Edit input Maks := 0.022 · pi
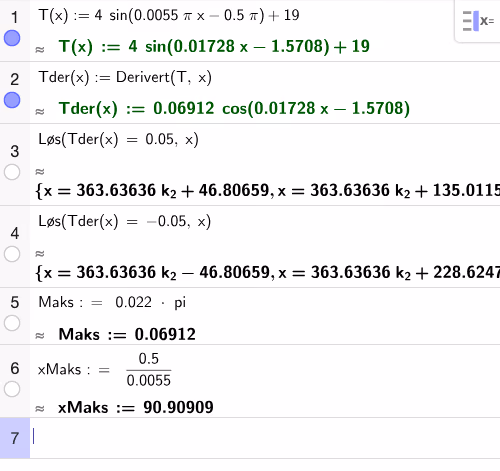Viewport: 500px width, 471px height. 112,302
